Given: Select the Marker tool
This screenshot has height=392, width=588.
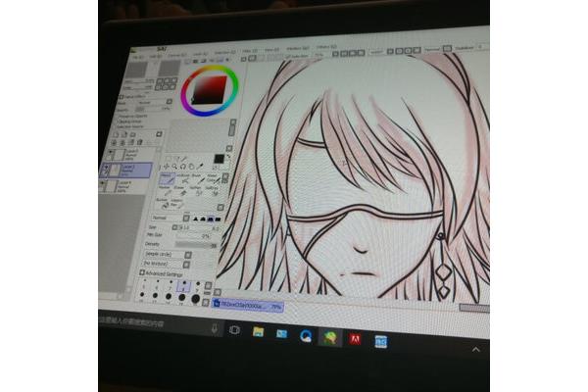Looking at the screenshot, I should [x=166, y=191].
